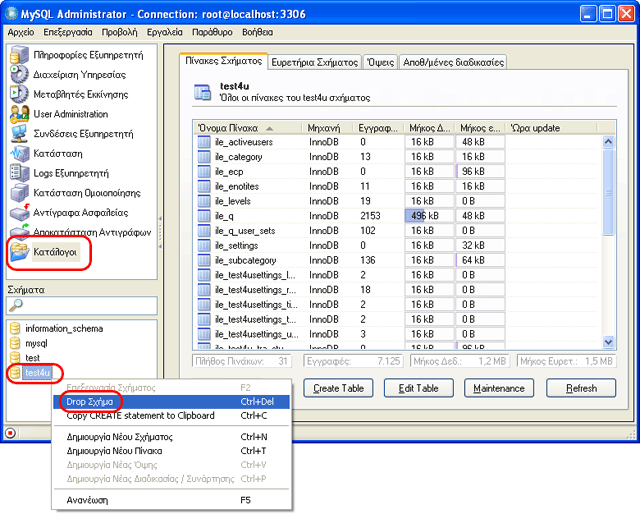Click the 2153 records cell
This screenshot has width=640, height=514.
[370, 216]
